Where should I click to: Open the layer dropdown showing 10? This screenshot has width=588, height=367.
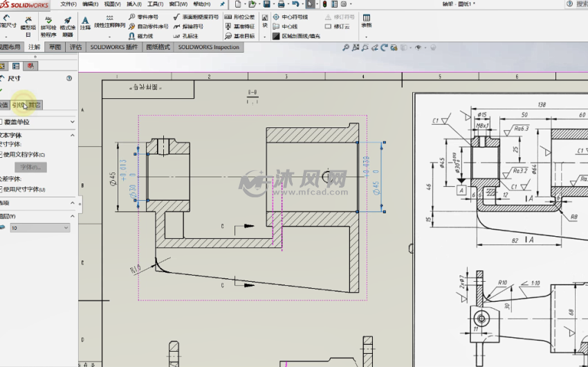[39, 228]
